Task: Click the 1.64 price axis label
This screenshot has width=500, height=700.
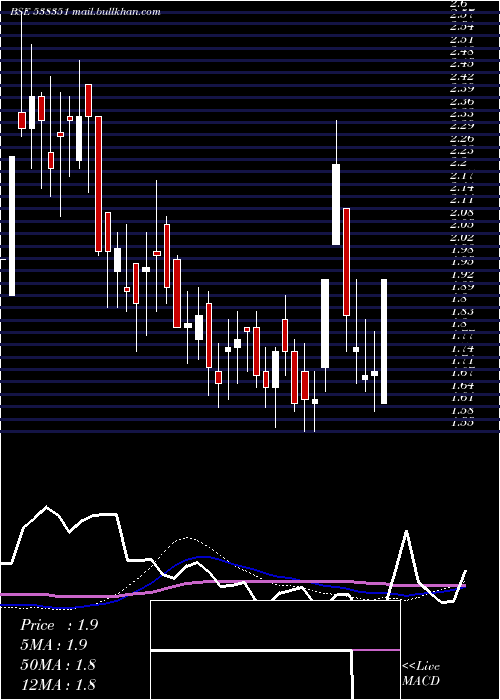Action: (461, 386)
